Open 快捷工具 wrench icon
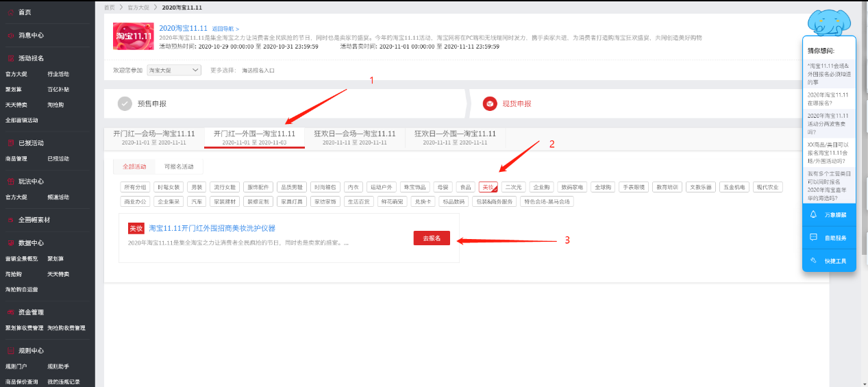Viewport: 868px width, 387px height. (813, 260)
